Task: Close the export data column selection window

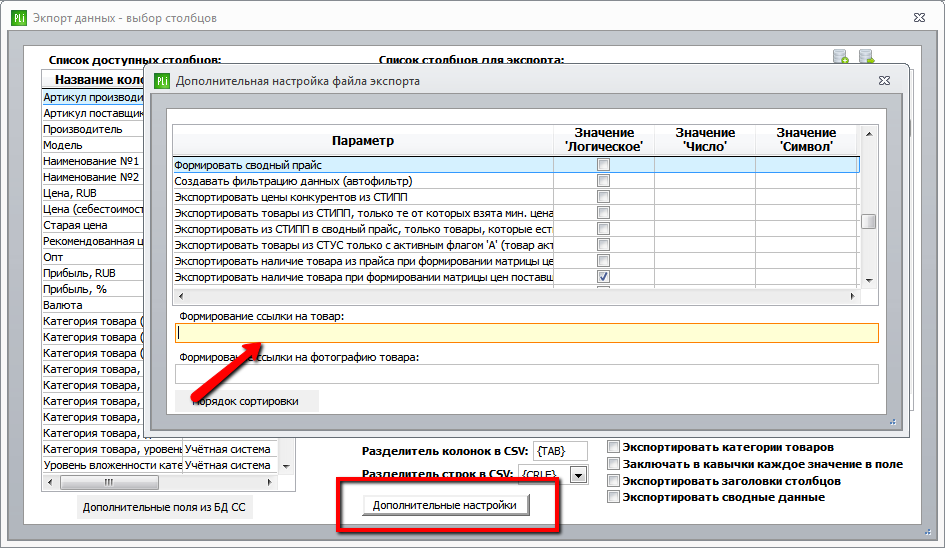Action: pyautogui.click(x=919, y=17)
